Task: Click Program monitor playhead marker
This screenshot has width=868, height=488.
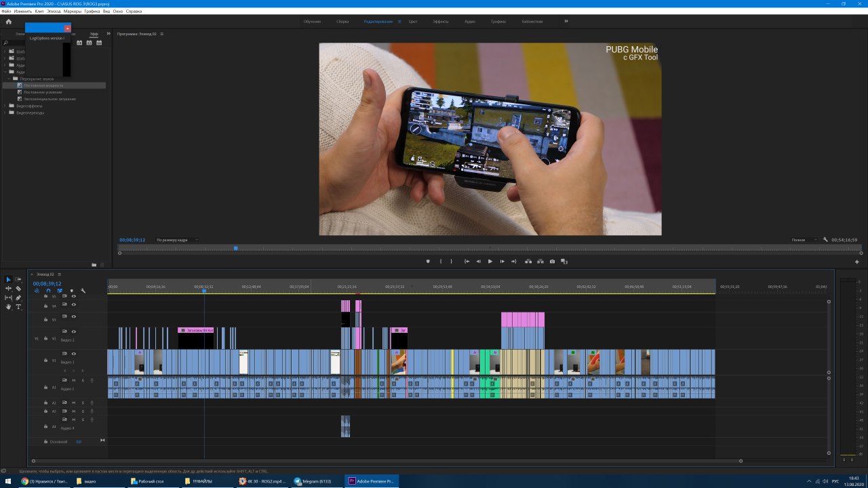Action: point(235,248)
